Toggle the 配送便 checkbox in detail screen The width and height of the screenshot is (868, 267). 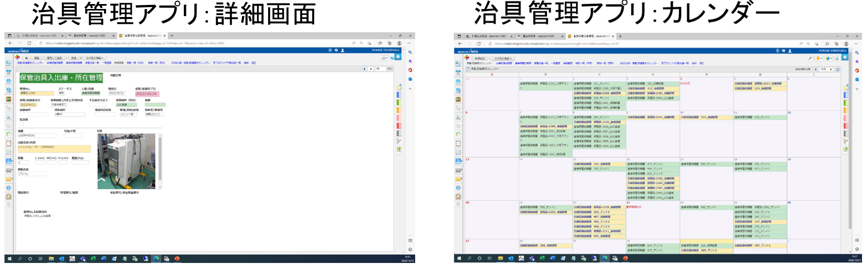click(22, 124)
